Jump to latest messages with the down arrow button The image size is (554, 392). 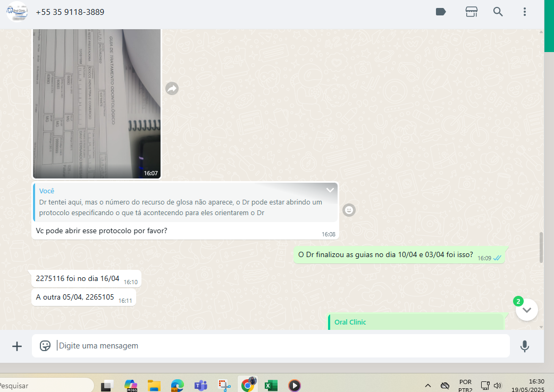point(526,310)
